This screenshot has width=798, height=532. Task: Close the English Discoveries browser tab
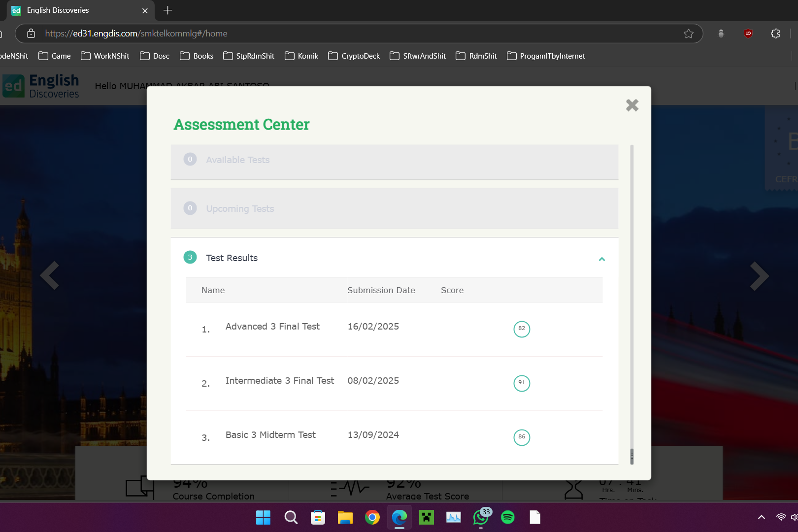145,10
